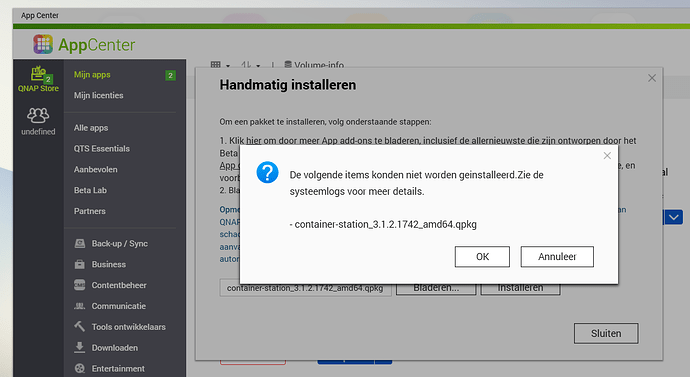Close the error message dialog
This screenshot has height=377, width=690.
pos(607,156)
